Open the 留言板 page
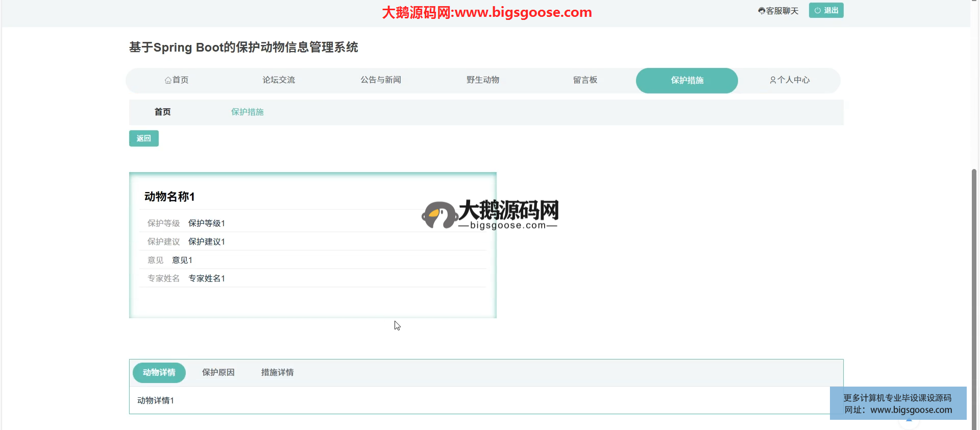The height and width of the screenshot is (430, 980). (x=585, y=80)
